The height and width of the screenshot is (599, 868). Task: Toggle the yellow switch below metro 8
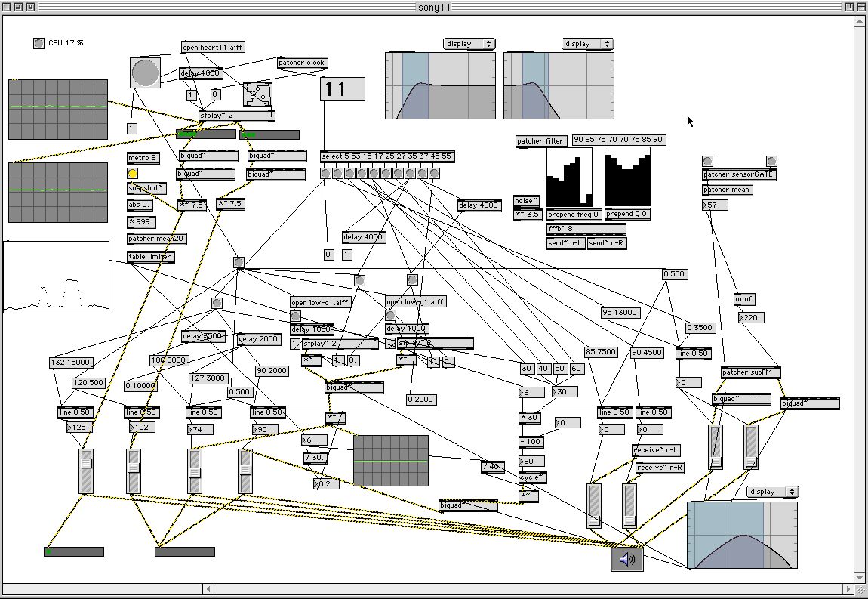coord(132,174)
